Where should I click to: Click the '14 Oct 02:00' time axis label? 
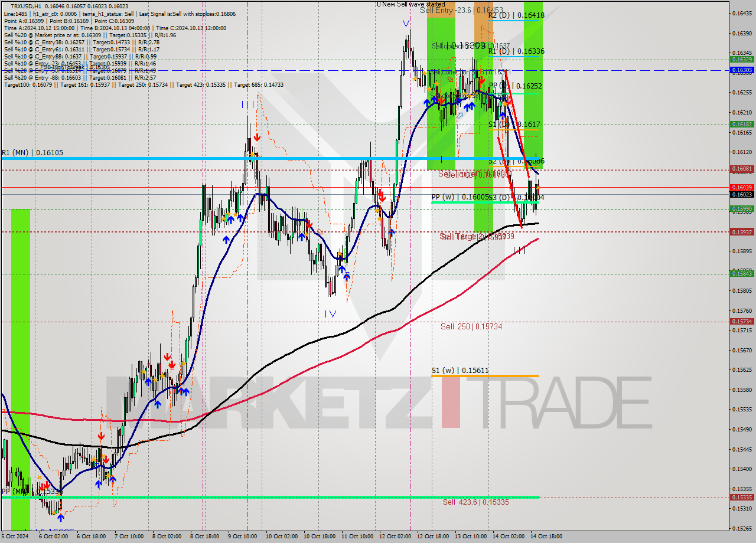pos(508,537)
